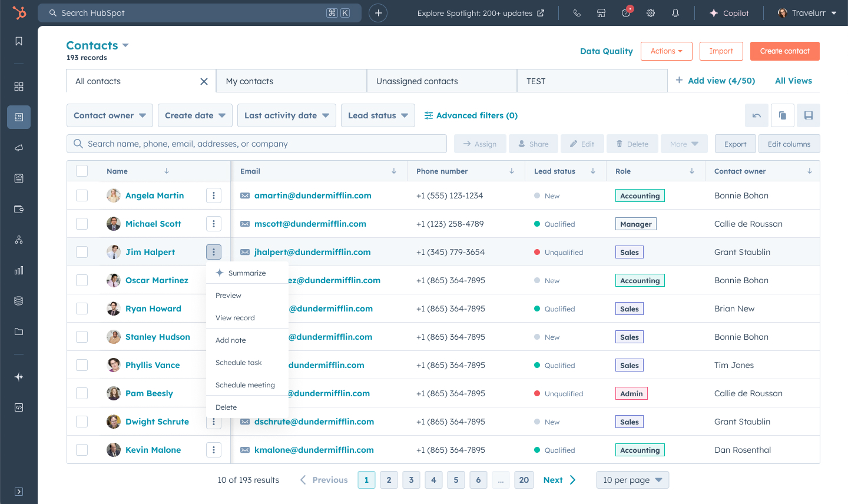Open the Automation icon in the sidebar
Viewport: 848px width, 504px height.
(x=19, y=240)
